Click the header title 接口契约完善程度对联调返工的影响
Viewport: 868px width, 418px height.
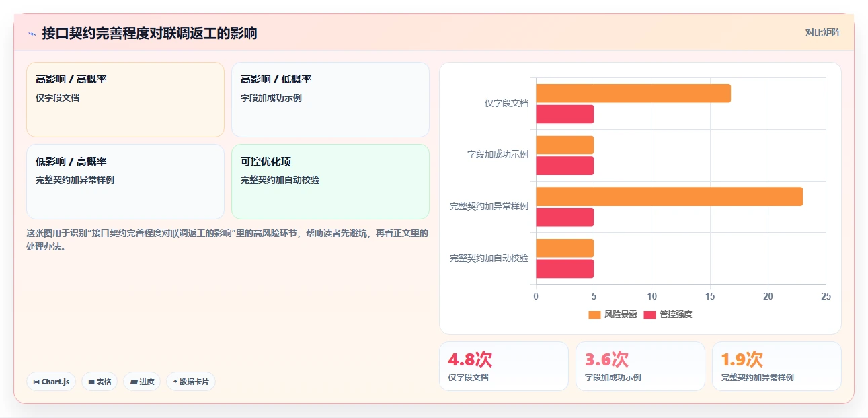pos(149,34)
